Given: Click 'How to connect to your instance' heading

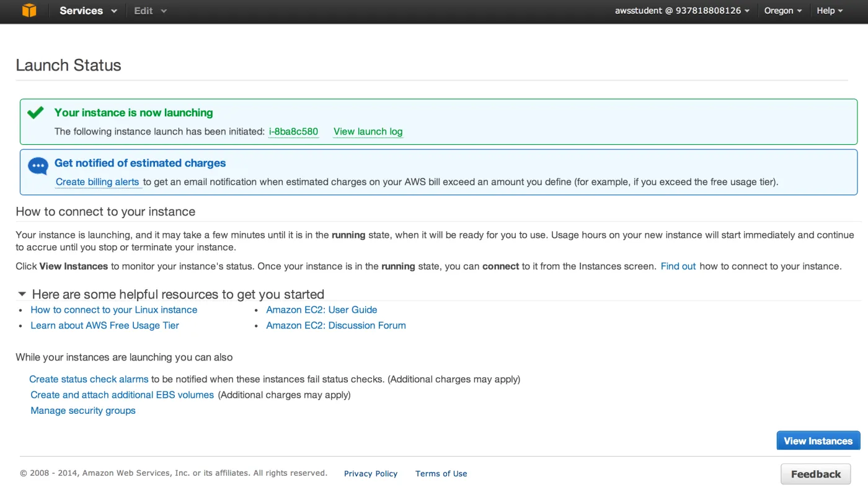Looking at the screenshot, I should (105, 211).
